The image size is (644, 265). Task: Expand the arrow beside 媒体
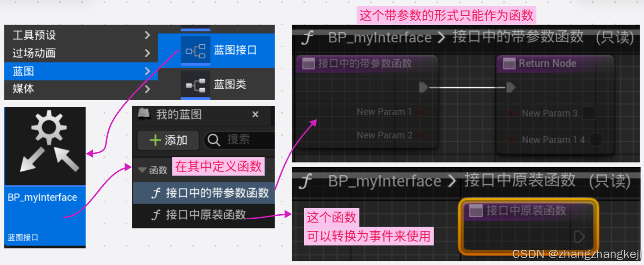click(x=147, y=89)
